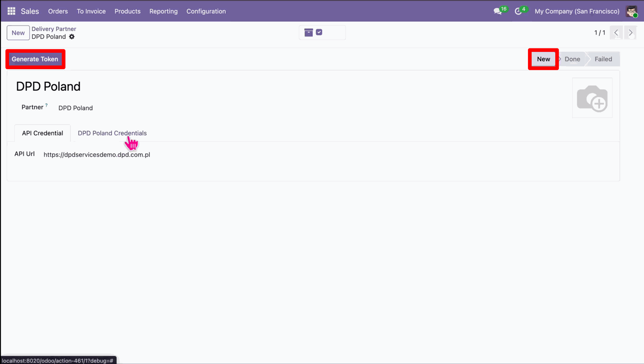Click the checkmark icon next to archive box

click(319, 32)
